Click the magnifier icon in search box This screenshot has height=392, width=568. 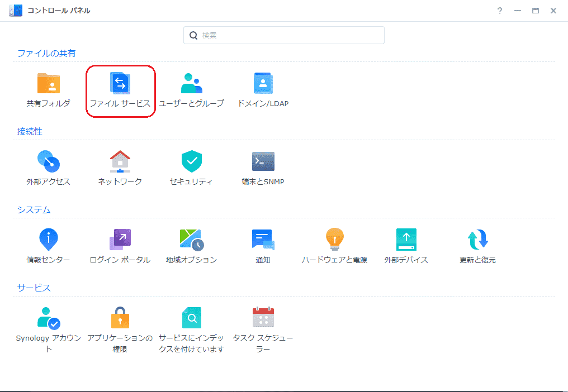point(193,35)
